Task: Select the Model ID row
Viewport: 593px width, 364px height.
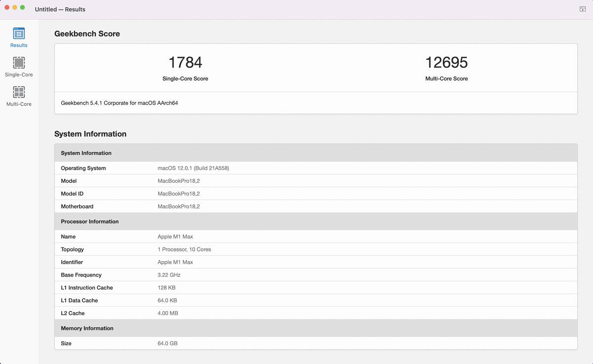Action: pos(316,194)
